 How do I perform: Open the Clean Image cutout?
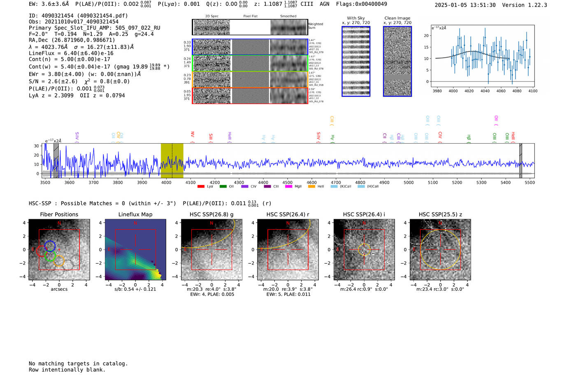(x=397, y=61)
